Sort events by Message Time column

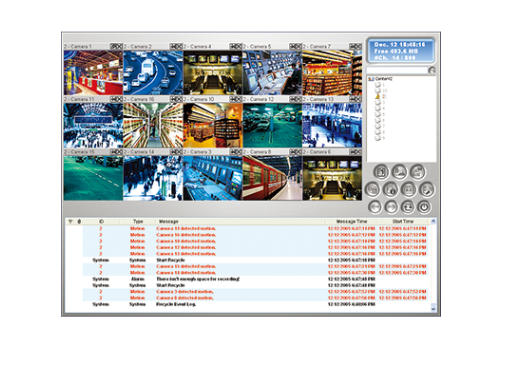(351, 221)
